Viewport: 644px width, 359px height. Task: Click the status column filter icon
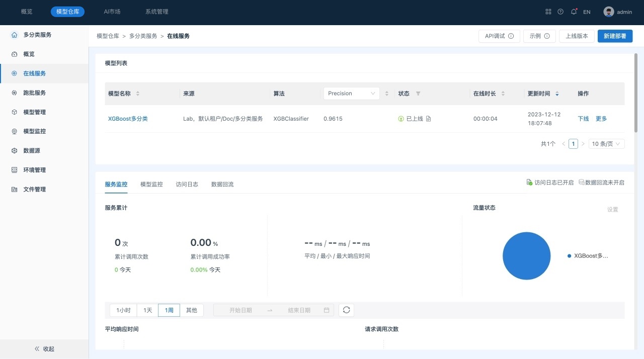(418, 94)
